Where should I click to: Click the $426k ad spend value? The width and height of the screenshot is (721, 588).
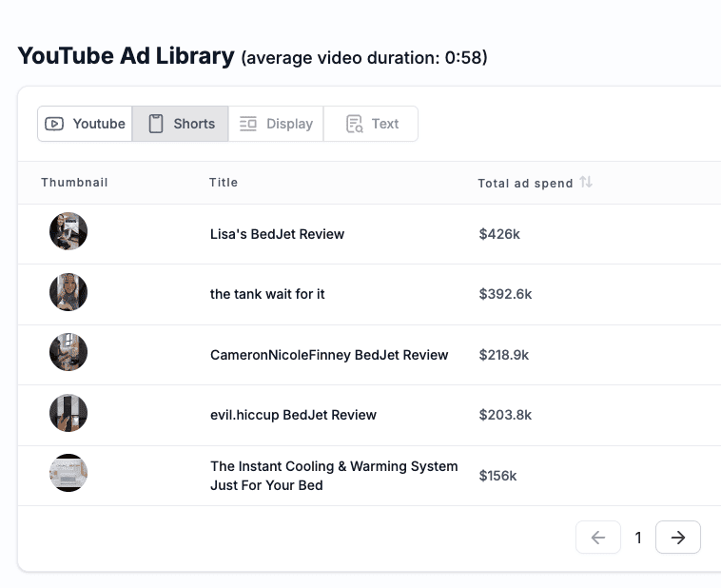click(x=499, y=234)
